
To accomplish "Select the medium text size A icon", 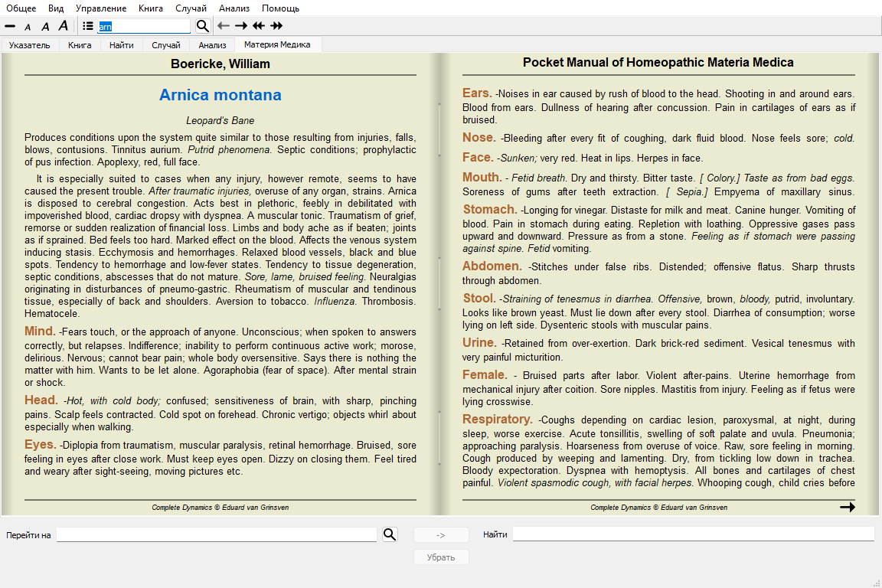I will tap(45, 27).
